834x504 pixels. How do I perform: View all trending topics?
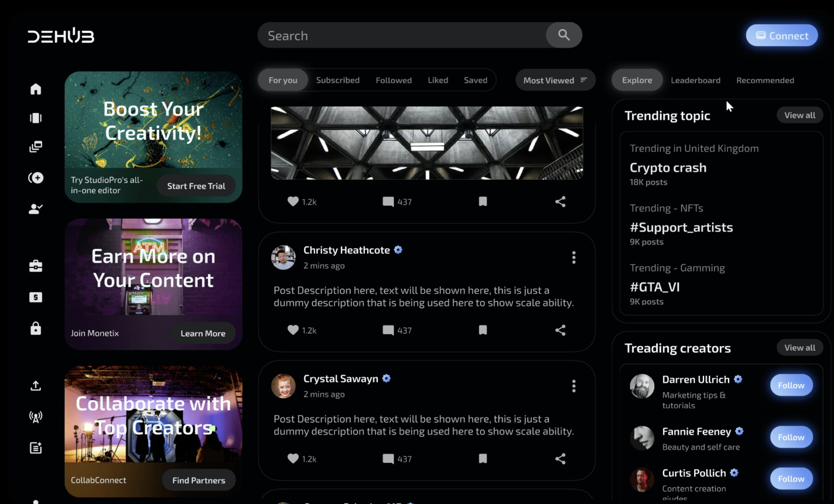[x=800, y=115]
